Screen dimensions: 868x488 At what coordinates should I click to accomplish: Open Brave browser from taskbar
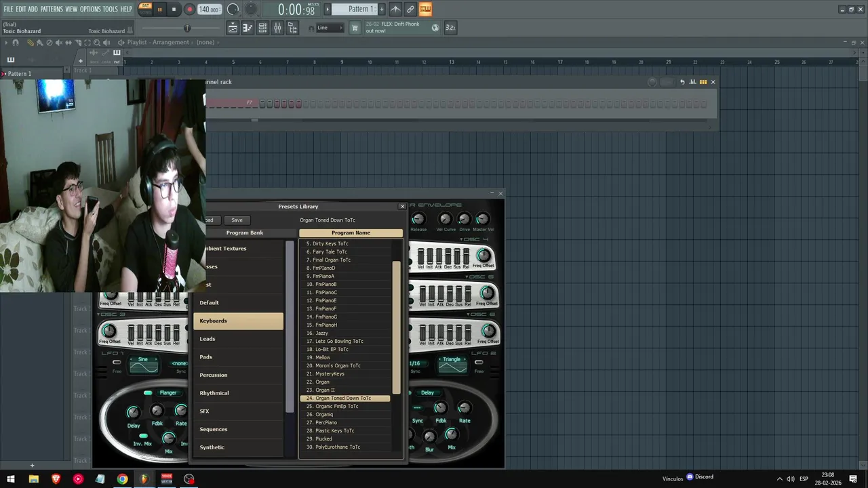pyautogui.click(x=56, y=479)
